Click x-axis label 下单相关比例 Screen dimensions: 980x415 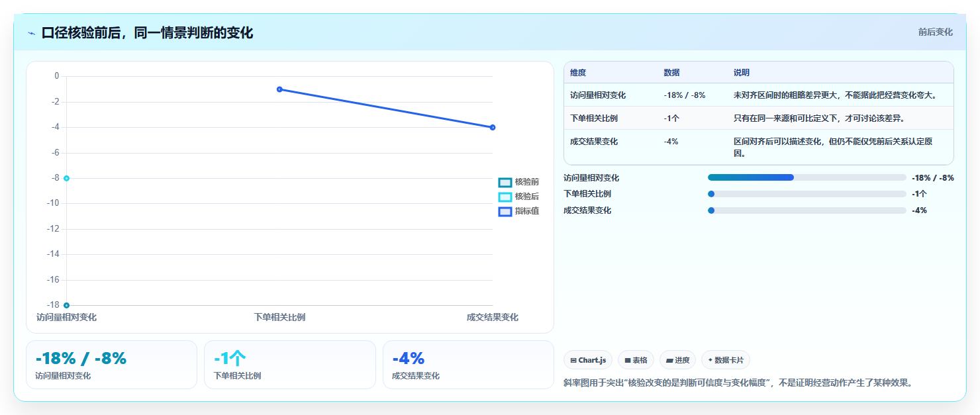click(x=279, y=318)
